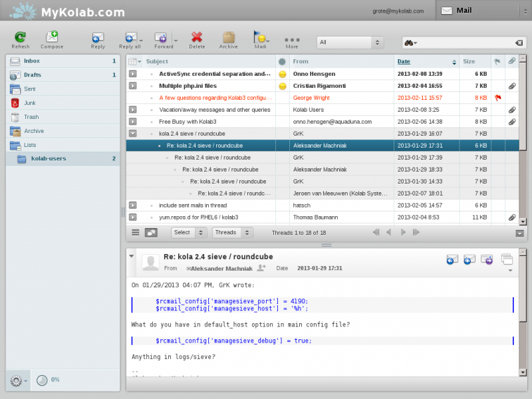Sort by the From column header

click(301, 61)
